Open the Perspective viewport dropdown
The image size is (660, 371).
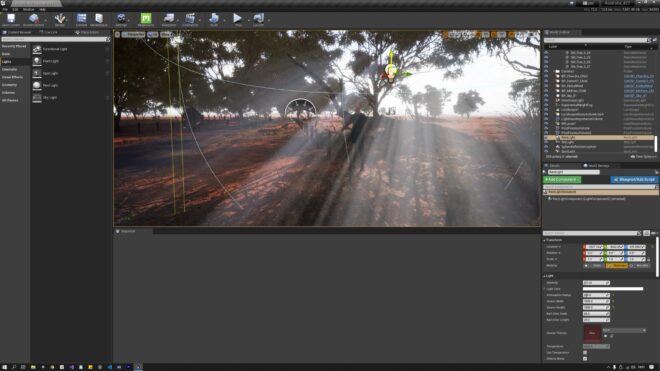pyautogui.click(x=133, y=35)
